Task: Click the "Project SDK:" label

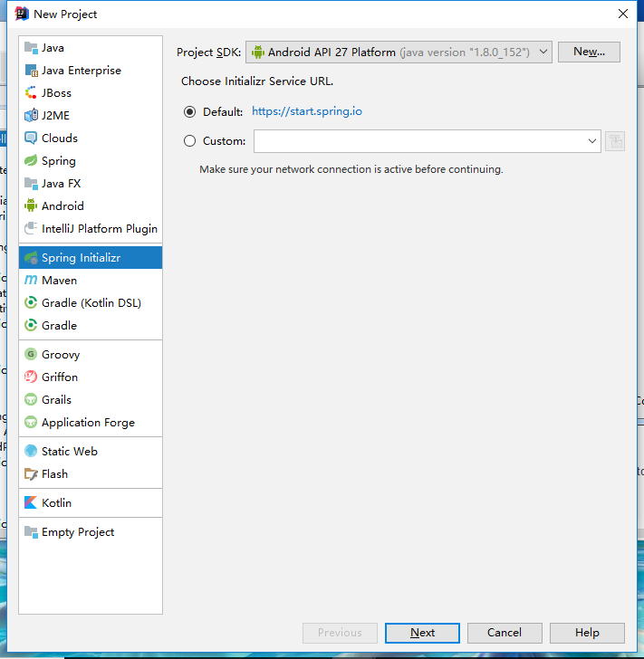Action: (208, 53)
